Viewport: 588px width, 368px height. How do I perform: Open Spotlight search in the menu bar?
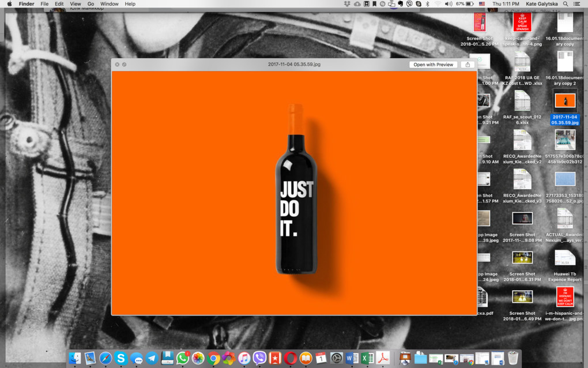566,4
